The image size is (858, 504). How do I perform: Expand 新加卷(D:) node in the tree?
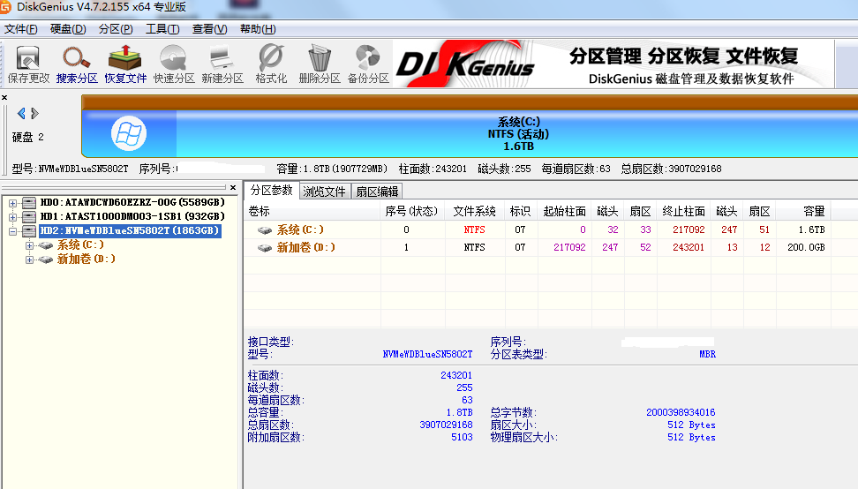coord(29,260)
